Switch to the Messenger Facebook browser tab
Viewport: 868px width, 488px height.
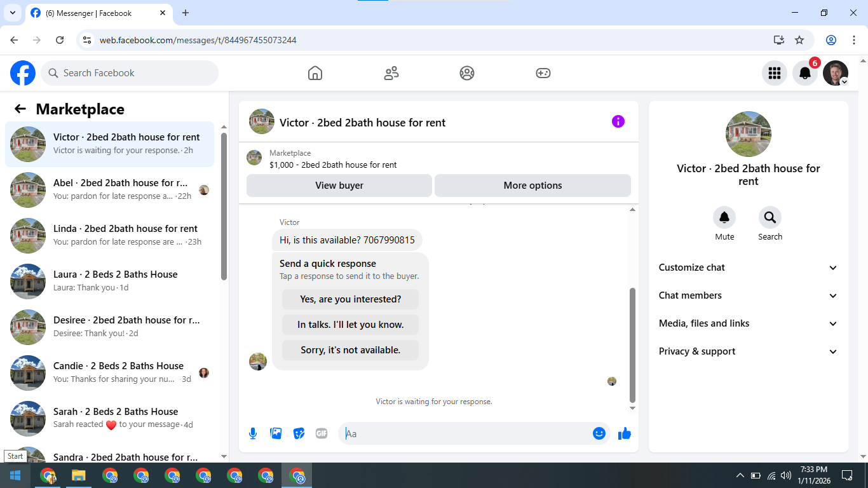(x=100, y=13)
